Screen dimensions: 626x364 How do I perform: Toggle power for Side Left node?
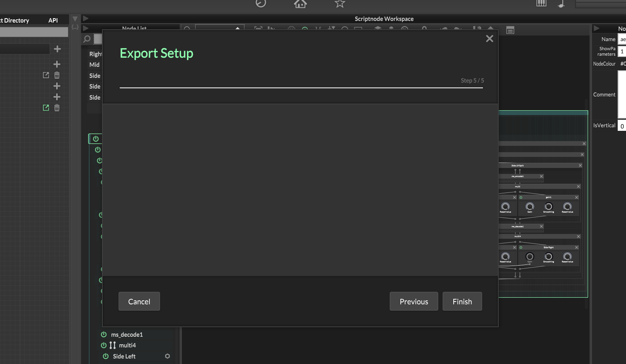106,356
